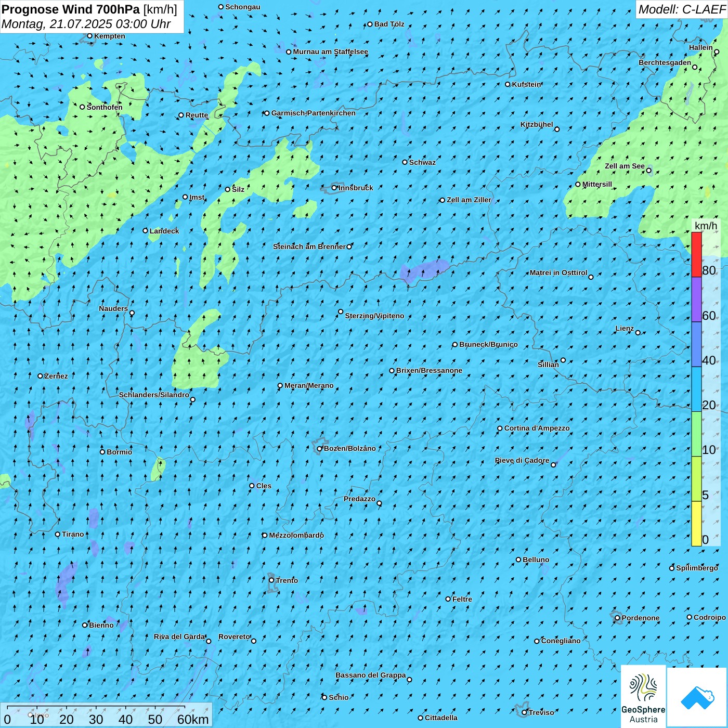728x728 pixels.
Task: Click the Lienz location dot
Action: (638, 333)
